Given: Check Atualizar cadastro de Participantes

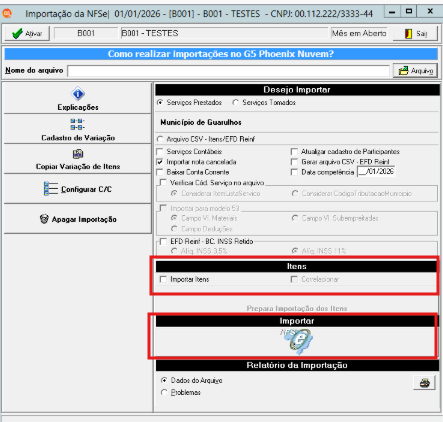Looking at the screenshot, I should [x=294, y=152].
